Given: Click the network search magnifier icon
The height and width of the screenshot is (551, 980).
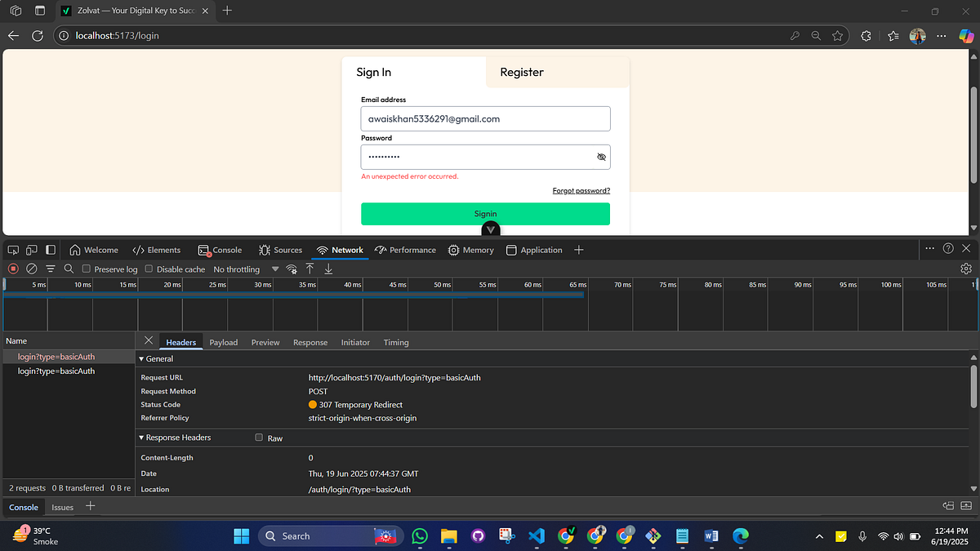Looking at the screenshot, I should pos(69,269).
